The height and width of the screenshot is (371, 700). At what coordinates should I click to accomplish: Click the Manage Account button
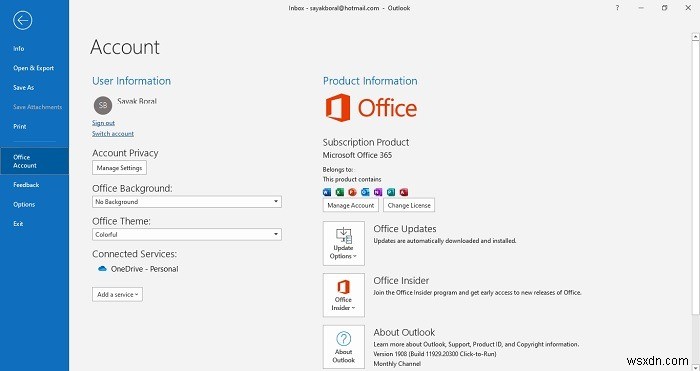click(x=350, y=205)
